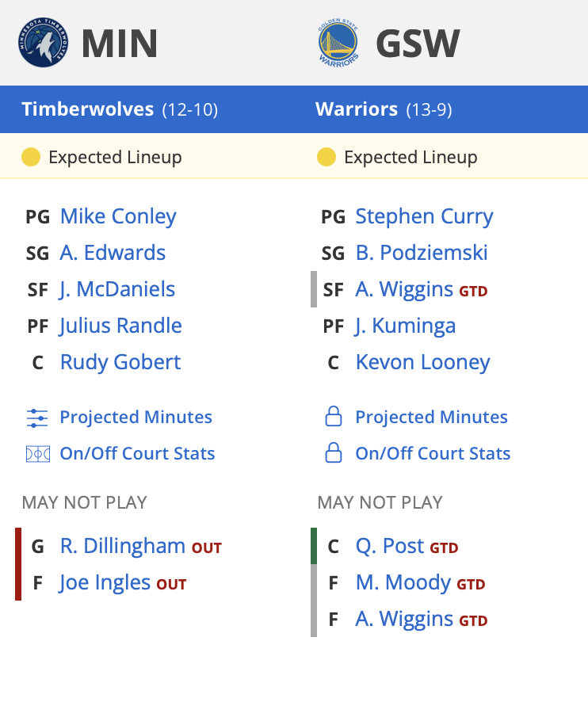Open Timberwolves Projected Minutes link
Image resolution: width=588 pixels, height=702 pixels.
(x=136, y=418)
